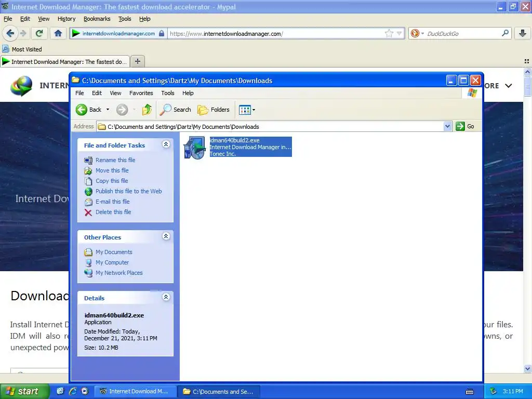Click the Up folder icon in Explorer
The width and height of the screenshot is (532, 399).
[147, 110]
